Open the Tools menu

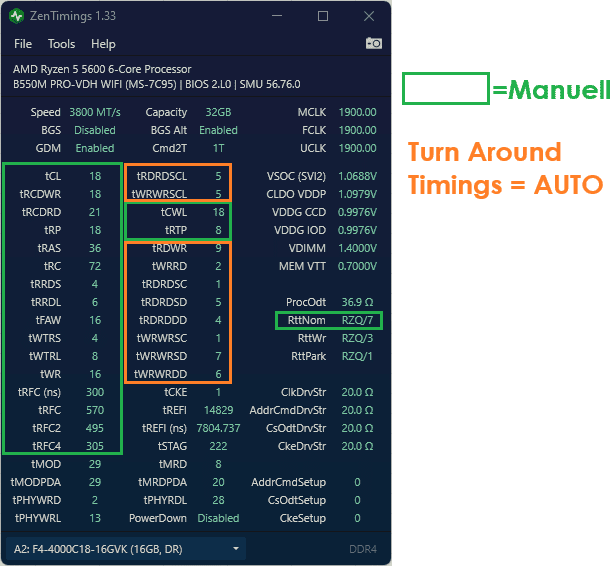coord(61,44)
